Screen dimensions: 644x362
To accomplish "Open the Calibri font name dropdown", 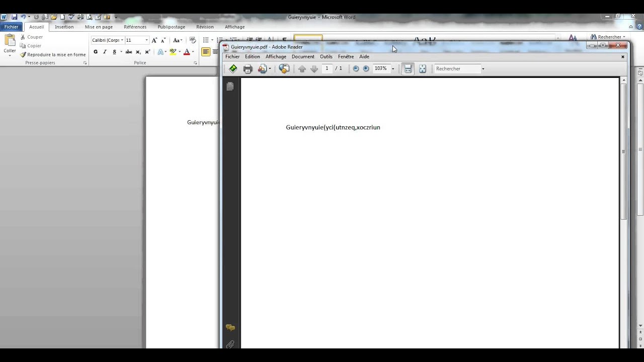I will pos(122,40).
